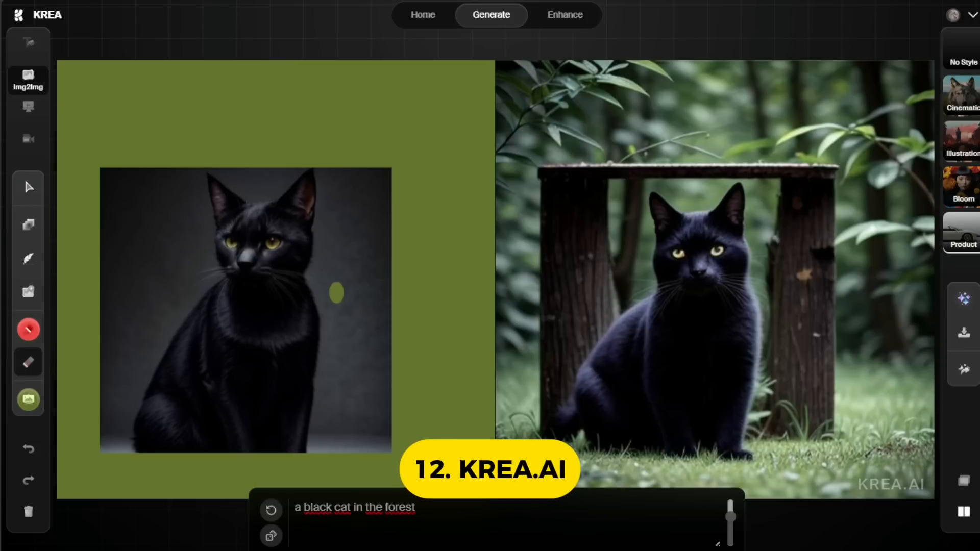Screen dimensions: 980x551
Task: Open the red brush color swatch
Action: click(29, 330)
